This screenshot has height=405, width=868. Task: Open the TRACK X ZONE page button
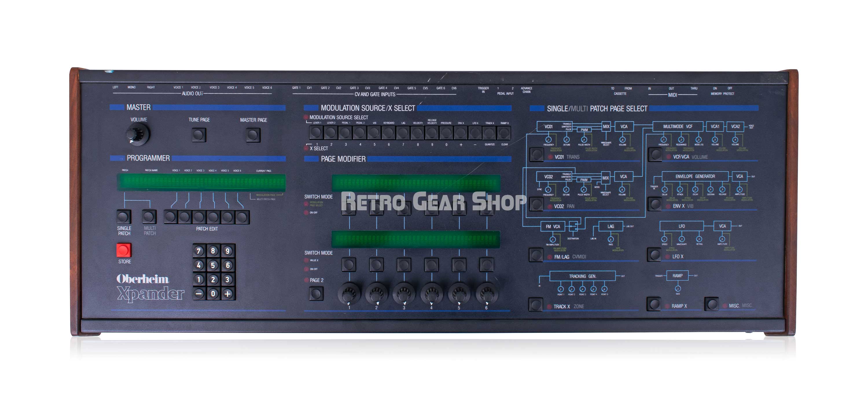(x=536, y=304)
